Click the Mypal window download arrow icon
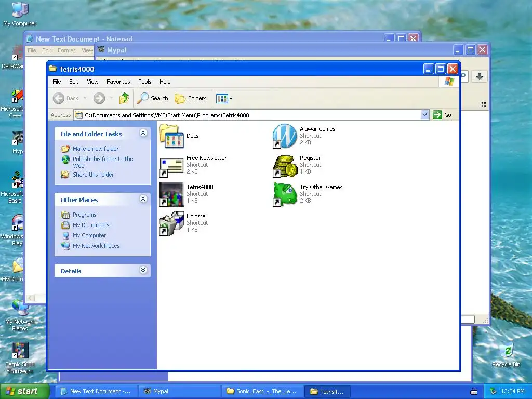 click(480, 76)
